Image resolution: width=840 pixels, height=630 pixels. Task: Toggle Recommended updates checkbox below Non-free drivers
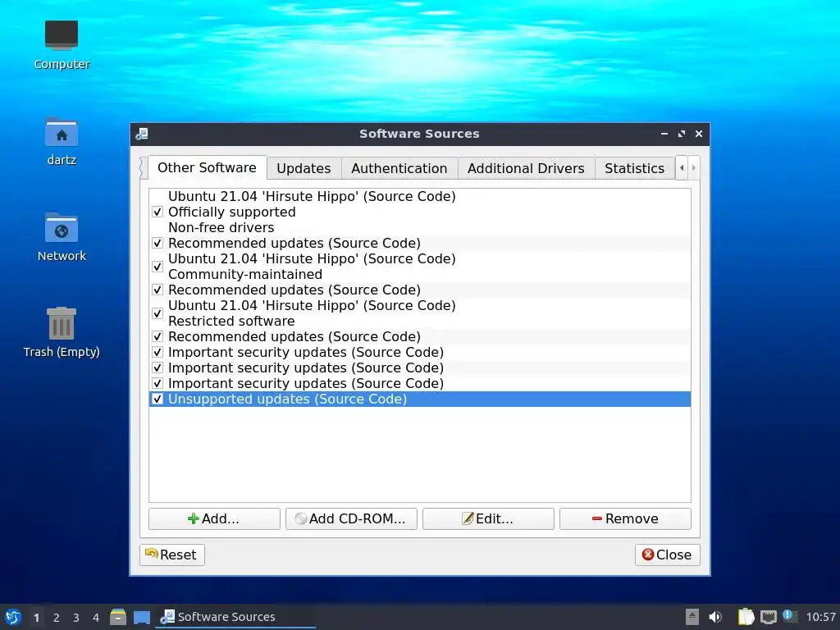[x=157, y=243]
